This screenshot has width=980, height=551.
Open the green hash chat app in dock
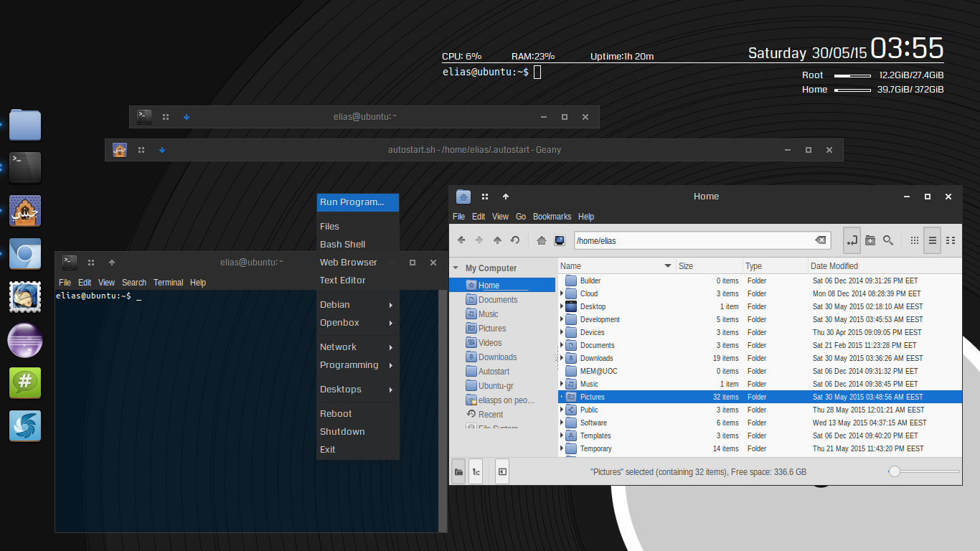[25, 383]
